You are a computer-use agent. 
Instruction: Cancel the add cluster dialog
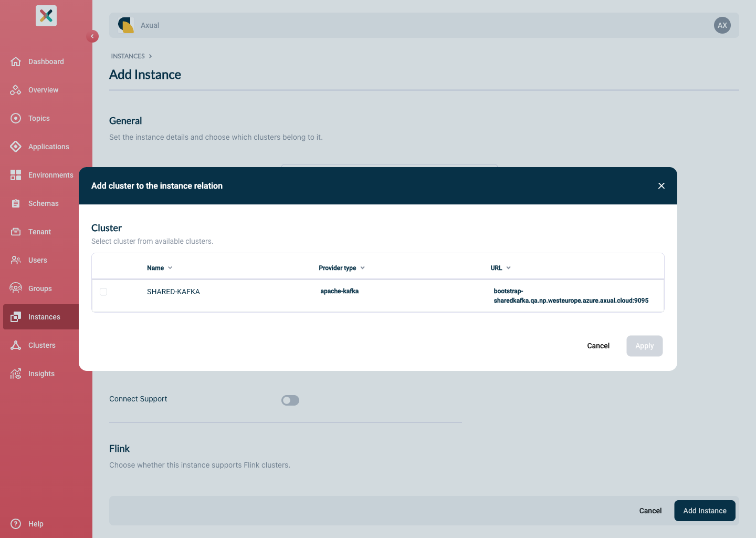[x=598, y=346]
